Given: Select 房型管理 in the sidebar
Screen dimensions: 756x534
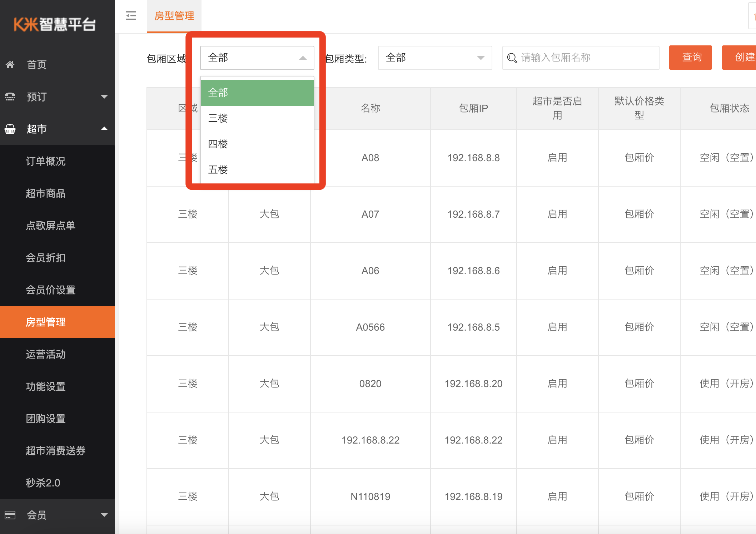Looking at the screenshot, I should 58,322.
